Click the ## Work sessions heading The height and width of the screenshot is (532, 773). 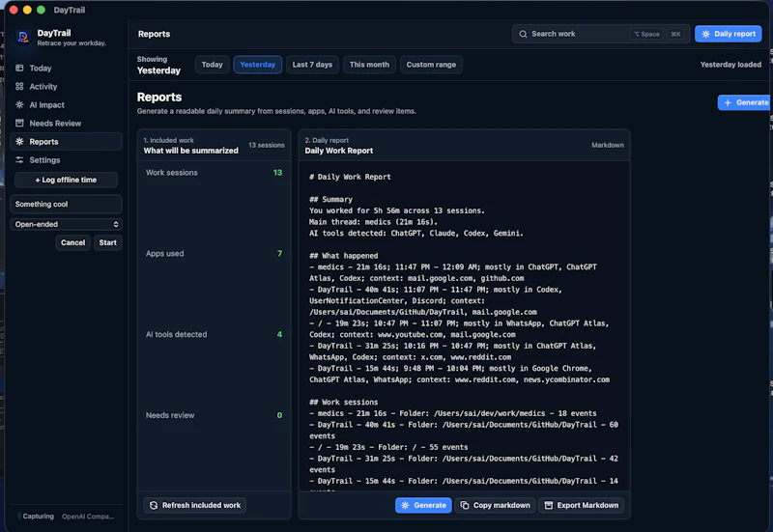(343, 402)
